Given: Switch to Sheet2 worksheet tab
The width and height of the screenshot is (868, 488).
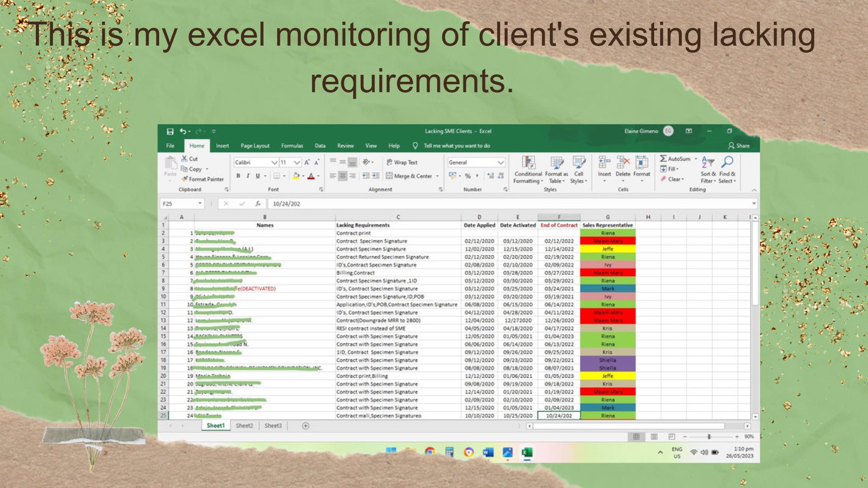Looking at the screenshot, I should (x=244, y=426).
